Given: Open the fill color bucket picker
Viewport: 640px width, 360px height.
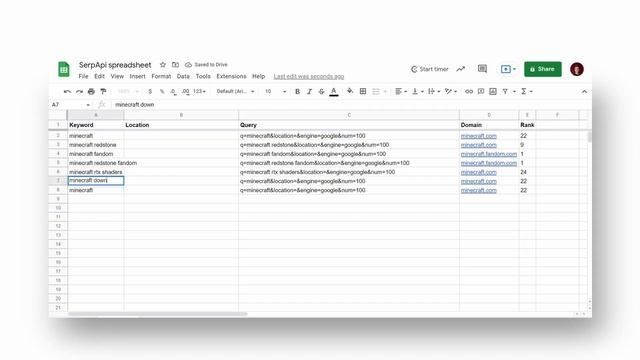Looking at the screenshot, I should 350,91.
